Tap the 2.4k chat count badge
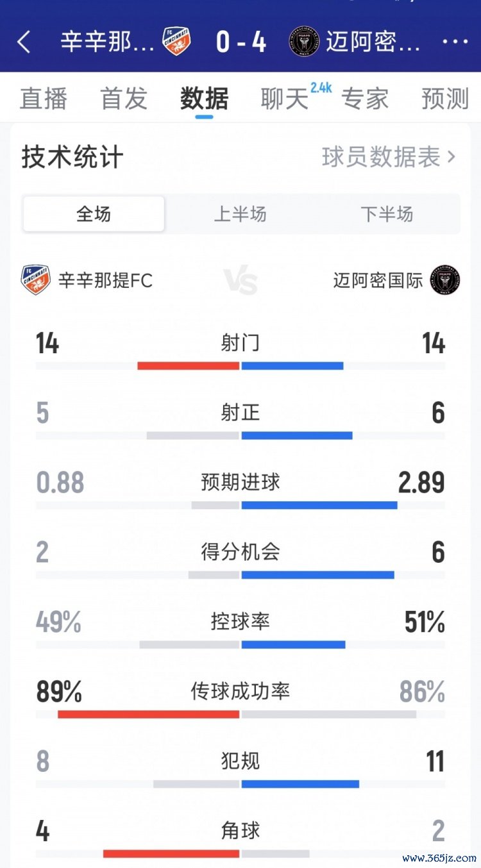Viewport: 481px width, 868px height. coord(321,88)
